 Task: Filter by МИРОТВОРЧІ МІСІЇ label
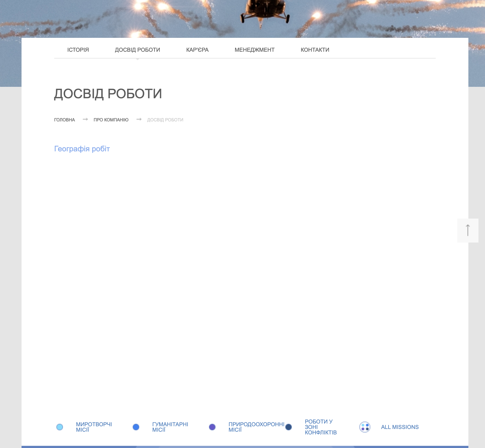click(94, 427)
